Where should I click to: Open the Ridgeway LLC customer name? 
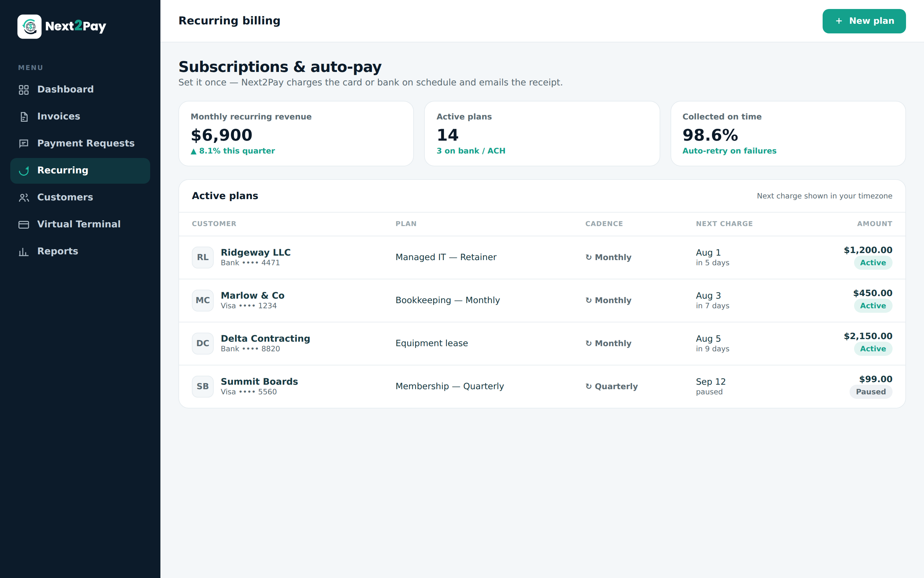point(255,252)
